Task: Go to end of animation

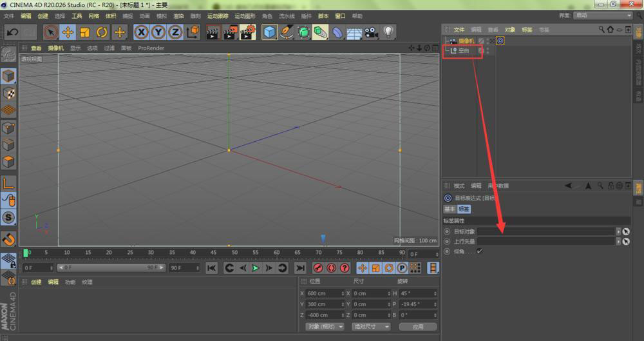Action: click(x=300, y=268)
